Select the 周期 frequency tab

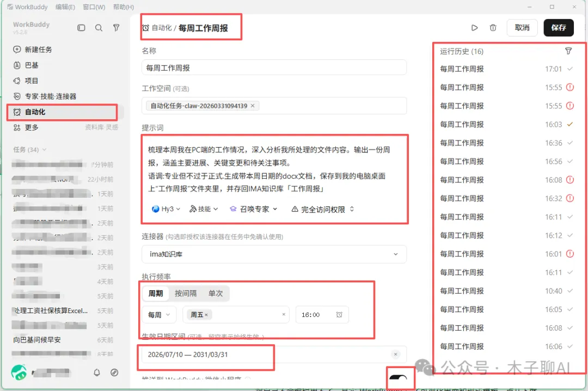156,294
